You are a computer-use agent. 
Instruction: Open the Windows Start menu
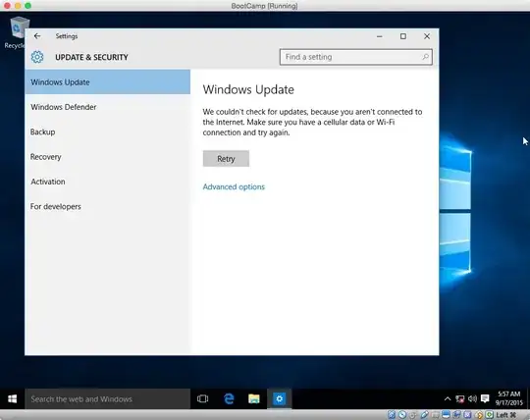click(x=13, y=398)
